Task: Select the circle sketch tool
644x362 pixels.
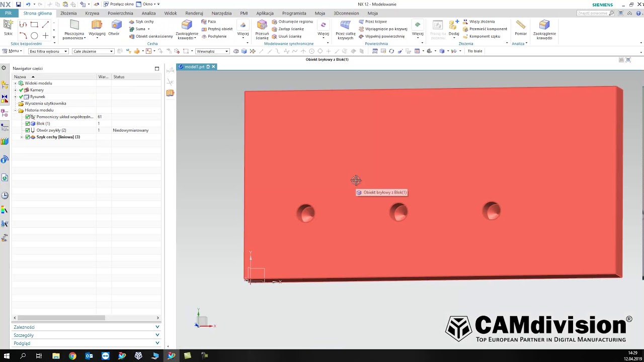Action: (x=34, y=36)
